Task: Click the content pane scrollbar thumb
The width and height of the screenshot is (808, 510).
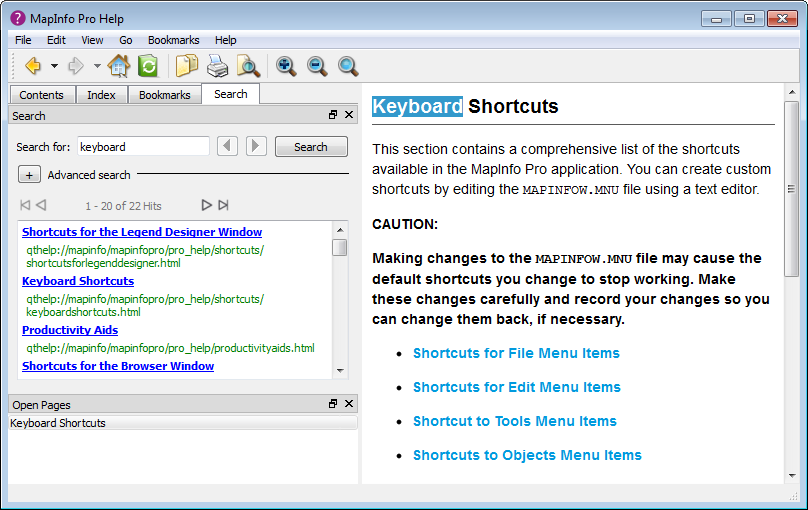Action: (x=792, y=189)
